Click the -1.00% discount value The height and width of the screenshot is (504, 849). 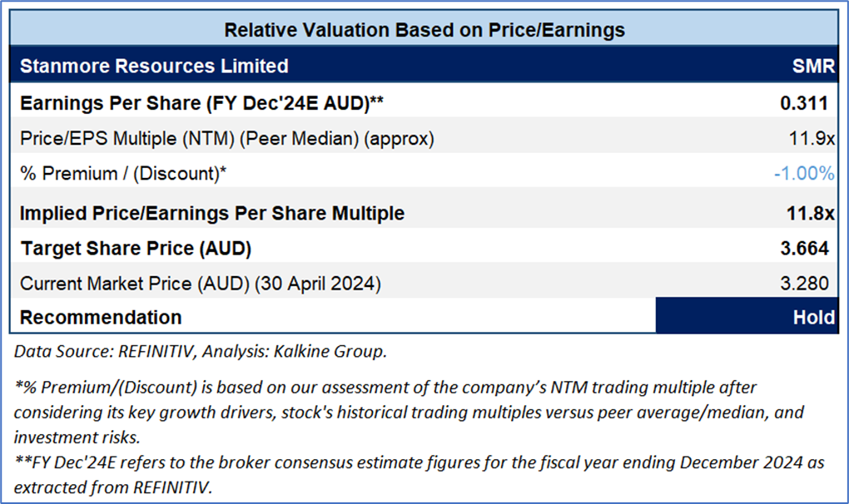tap(802, 173)
